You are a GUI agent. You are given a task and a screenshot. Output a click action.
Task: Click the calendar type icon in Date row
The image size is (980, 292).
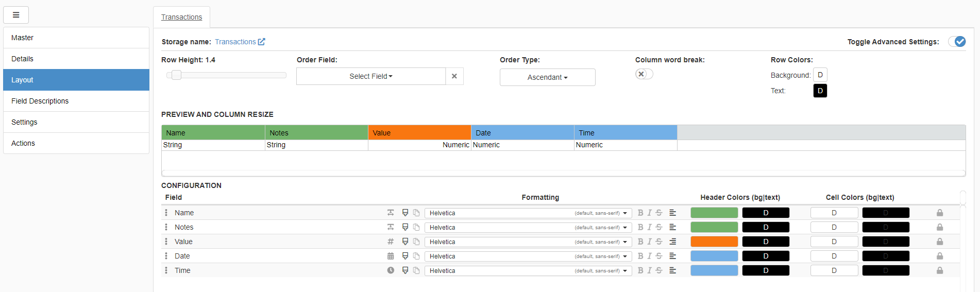pos(391,256)
